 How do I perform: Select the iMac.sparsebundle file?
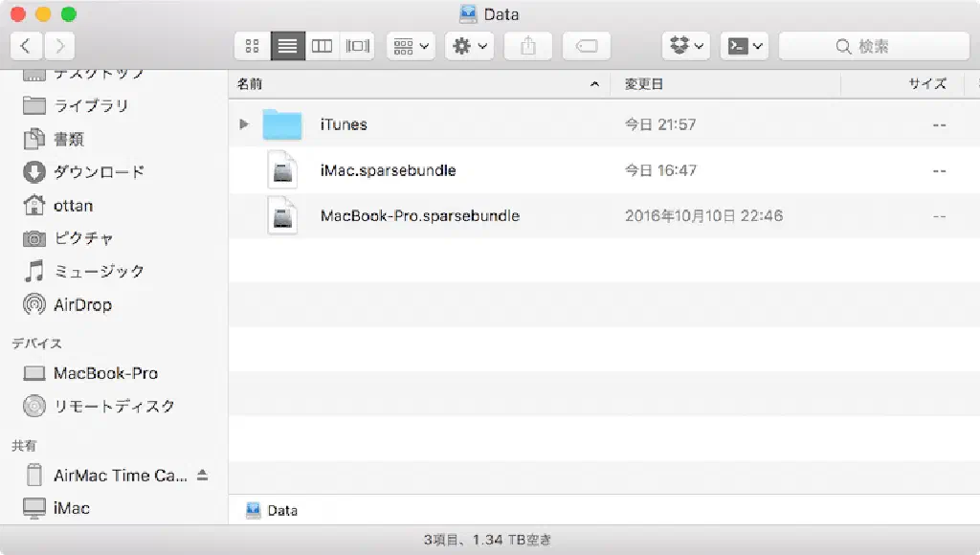[x=388, y=170]
